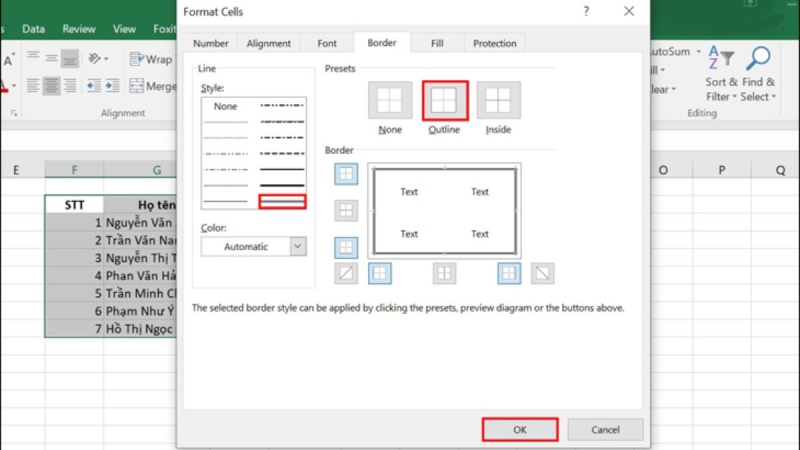Toggle the middle horizontal border button
Viewport: 800px width, 450px height.
point(346,210)
